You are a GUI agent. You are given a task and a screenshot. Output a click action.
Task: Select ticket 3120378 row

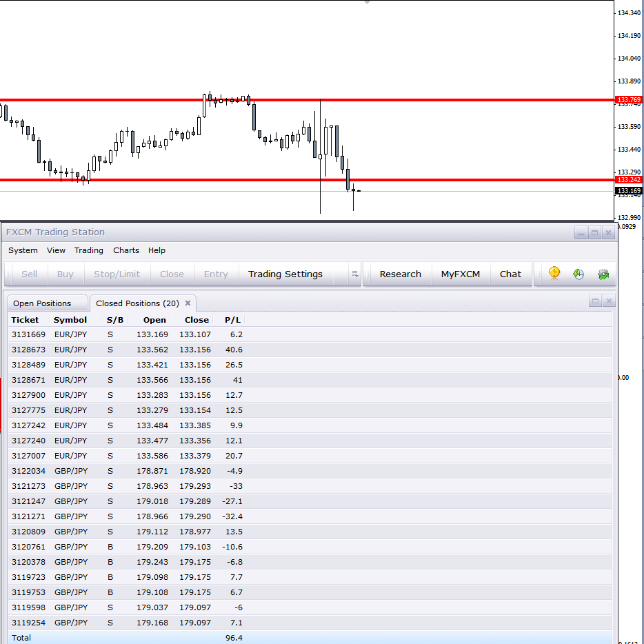click(310, 562)
